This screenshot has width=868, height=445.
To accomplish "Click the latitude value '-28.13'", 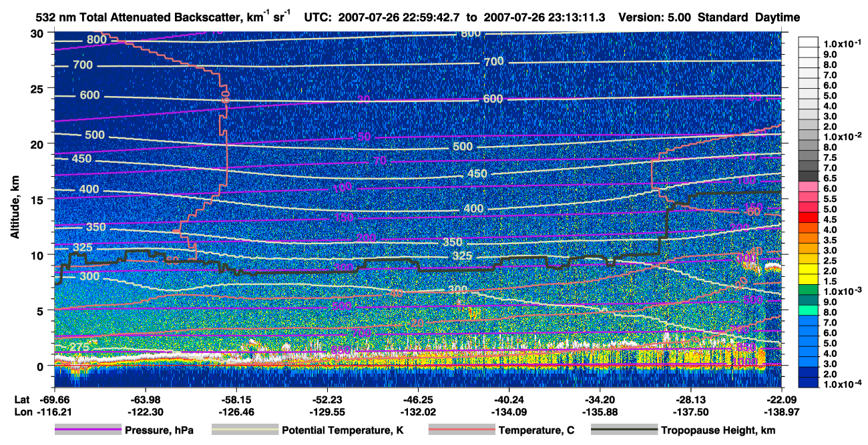I will point(691,399).
